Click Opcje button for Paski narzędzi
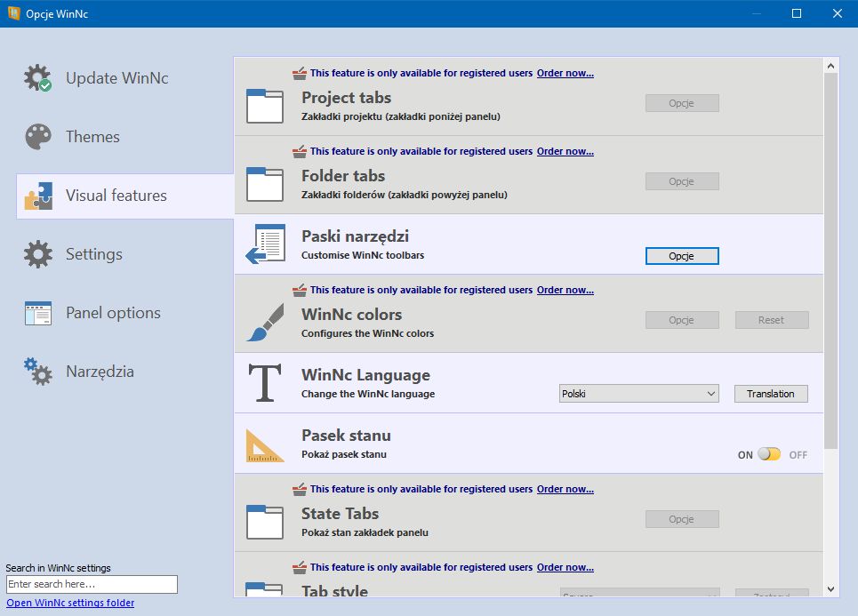 tap(682, 256)
